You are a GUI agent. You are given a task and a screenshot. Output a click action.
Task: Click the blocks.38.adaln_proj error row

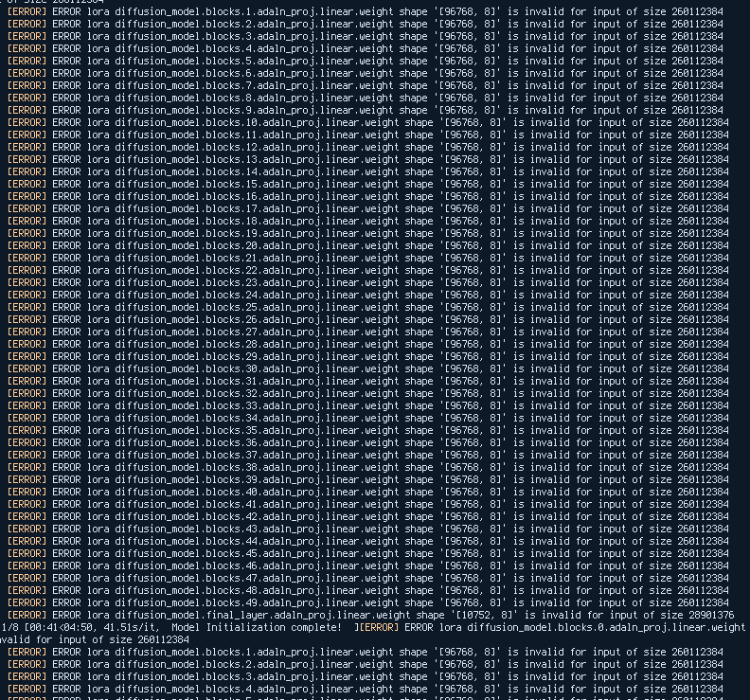[x=367, y=468]
